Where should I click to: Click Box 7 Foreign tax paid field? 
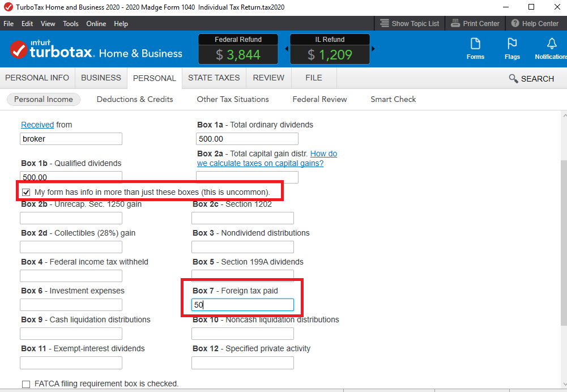(242, 305)
